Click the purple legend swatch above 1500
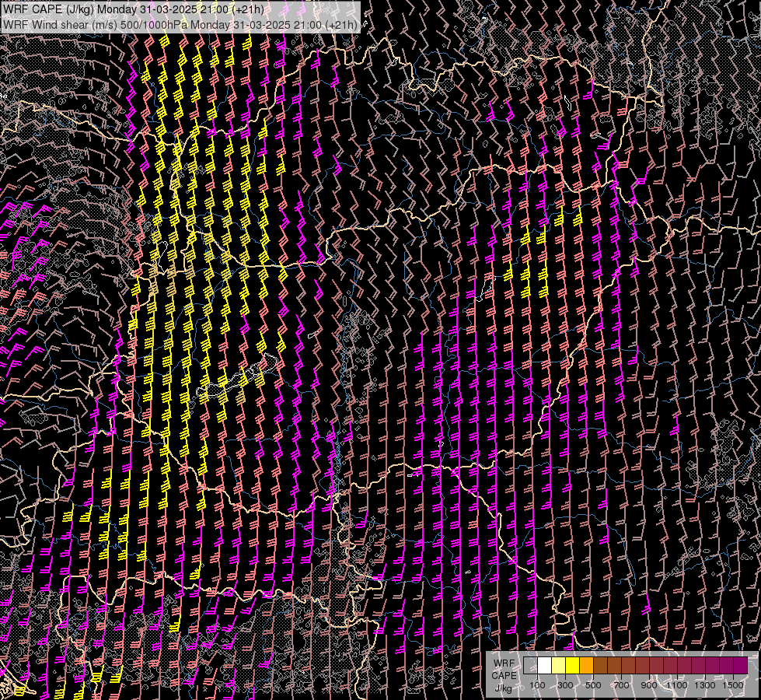Screen dimensions: 761x700 click(741, 665)
